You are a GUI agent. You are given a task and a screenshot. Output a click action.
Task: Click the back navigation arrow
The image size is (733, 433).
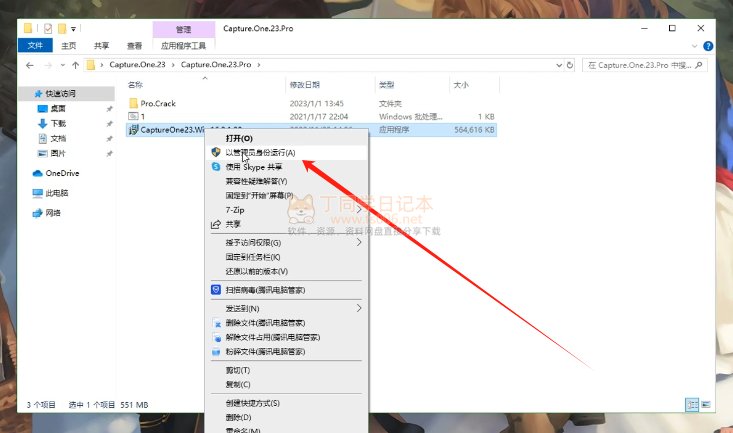click(x=30, y=65)
